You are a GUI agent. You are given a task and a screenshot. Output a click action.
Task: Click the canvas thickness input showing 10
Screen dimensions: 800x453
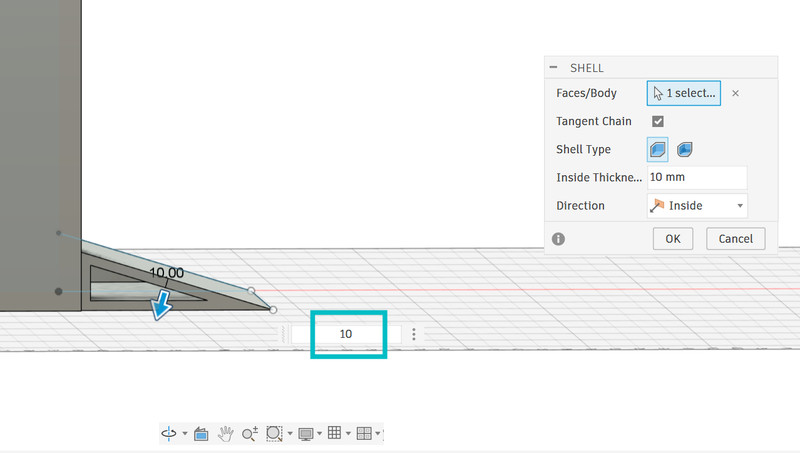pos(346,334)
